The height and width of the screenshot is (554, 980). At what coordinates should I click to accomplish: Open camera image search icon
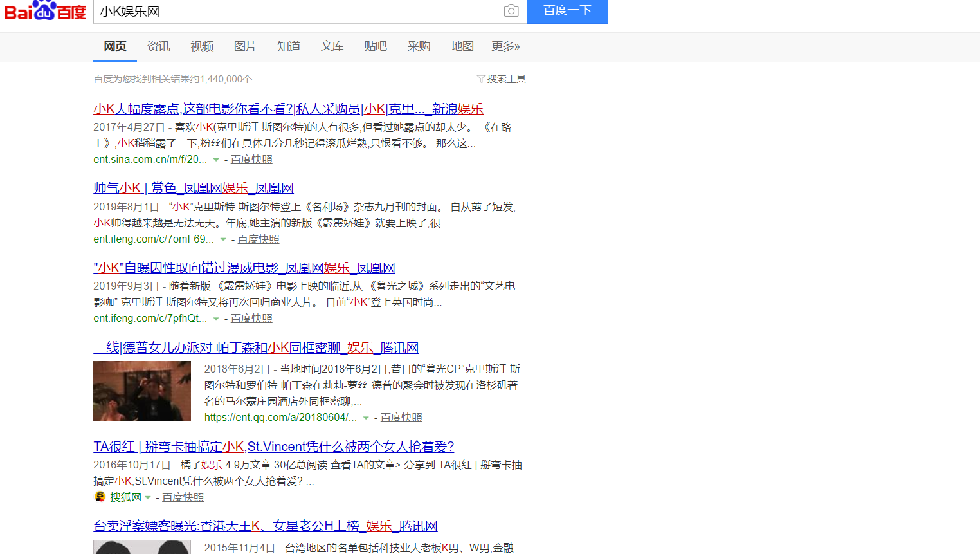pos(511,11)
